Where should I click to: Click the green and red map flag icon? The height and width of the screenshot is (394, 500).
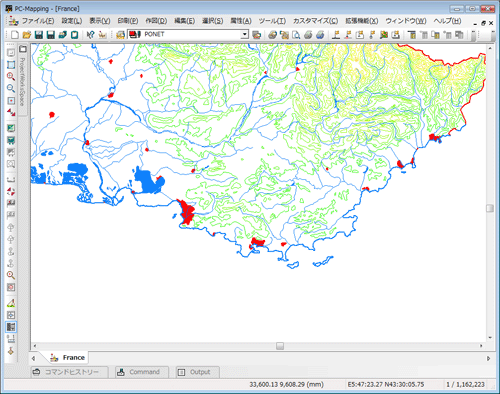[x=384, y=34]
